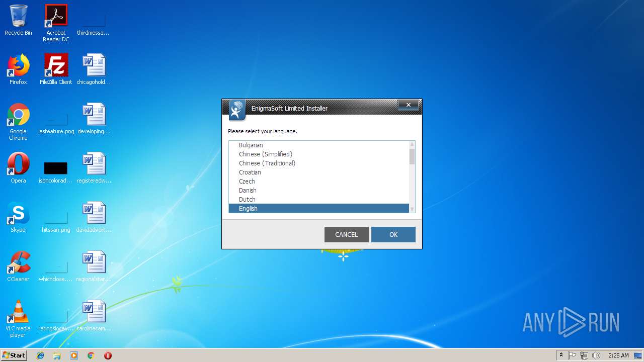Open the Skype desktop shortcut
Image resolution: width=644 pixels, height=362 pixels.
coord(18,217)
